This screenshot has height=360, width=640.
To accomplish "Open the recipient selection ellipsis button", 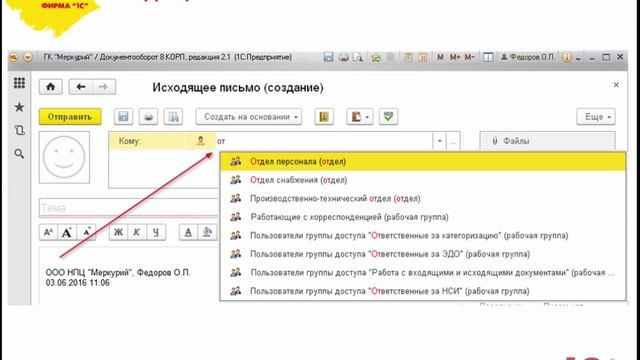I will [x=453, y=141].
